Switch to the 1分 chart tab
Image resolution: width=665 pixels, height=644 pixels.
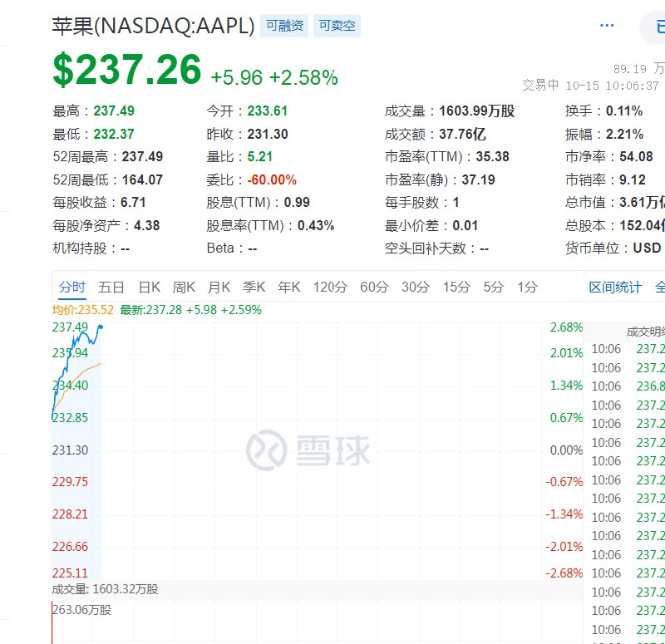pyautogui.click(x=527, y=287)
